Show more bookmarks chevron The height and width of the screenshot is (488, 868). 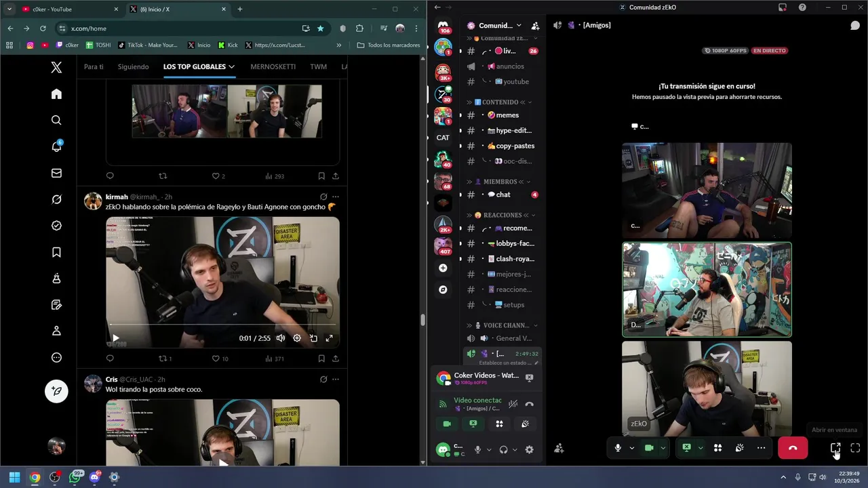339,45
